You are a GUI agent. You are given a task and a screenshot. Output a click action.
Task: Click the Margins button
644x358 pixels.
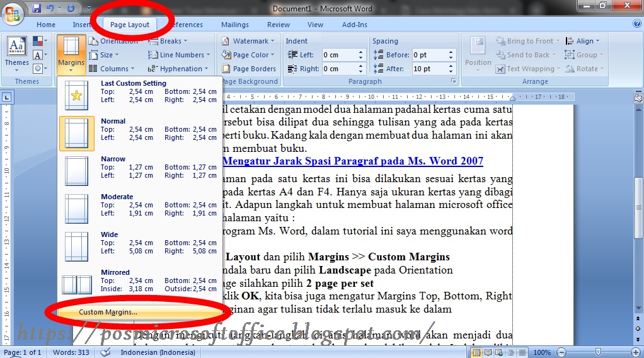pyautogui.click(x=71, y=54)
